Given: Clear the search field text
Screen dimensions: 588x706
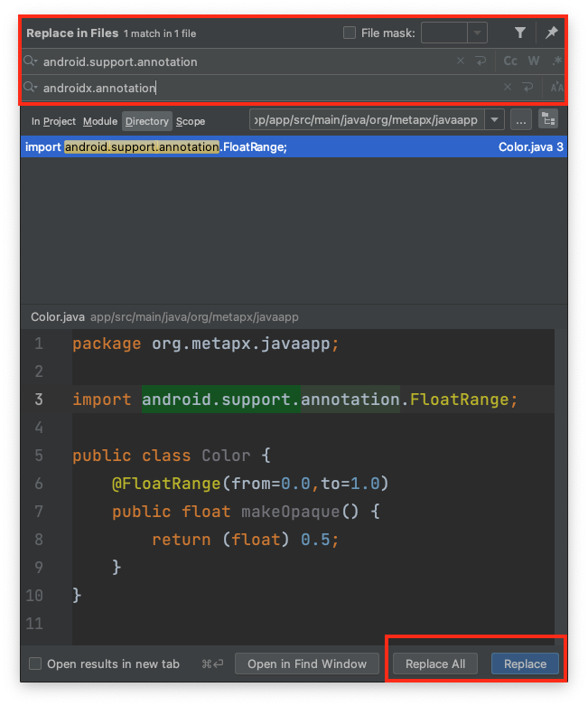Looking at the screenshot, I should pos(461,61).
